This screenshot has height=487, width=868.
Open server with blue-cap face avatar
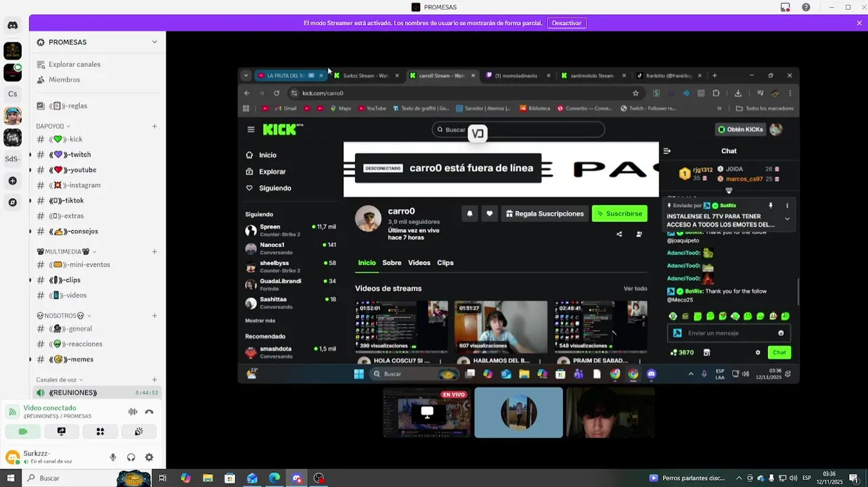(12, 116)
